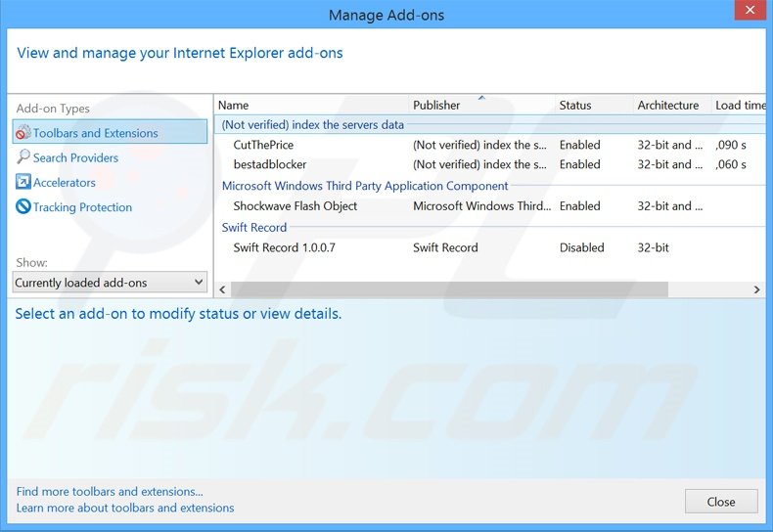Click the Microsoft Windows Third... publisher cell

(x=481, y=206)
